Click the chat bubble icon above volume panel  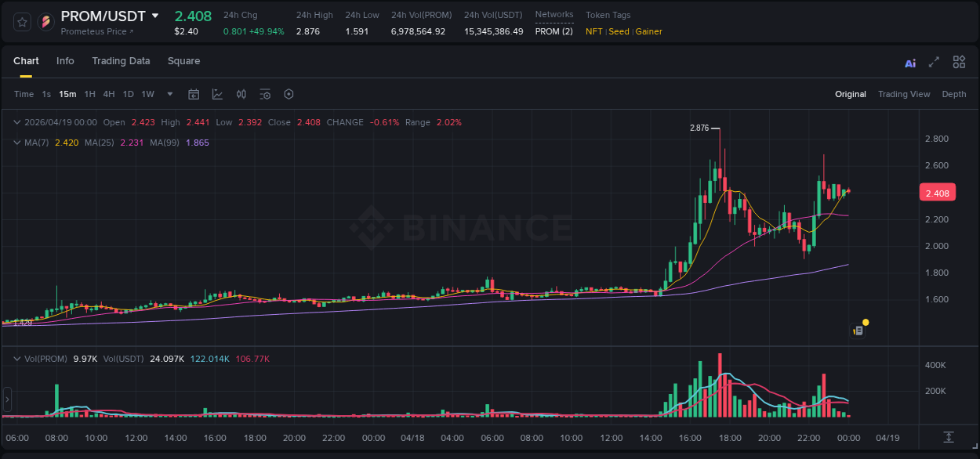(858, 329)
